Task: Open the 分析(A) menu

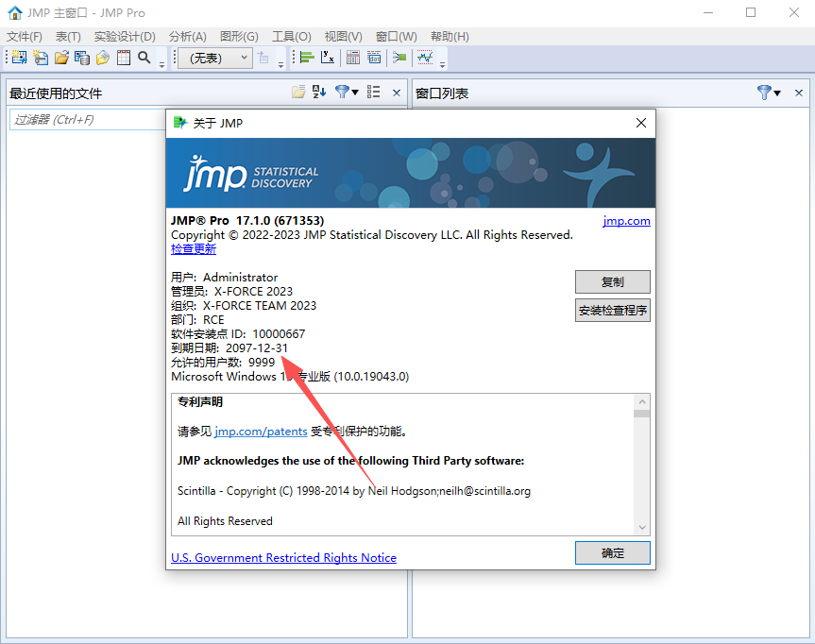Action: (x=188, y=37)
